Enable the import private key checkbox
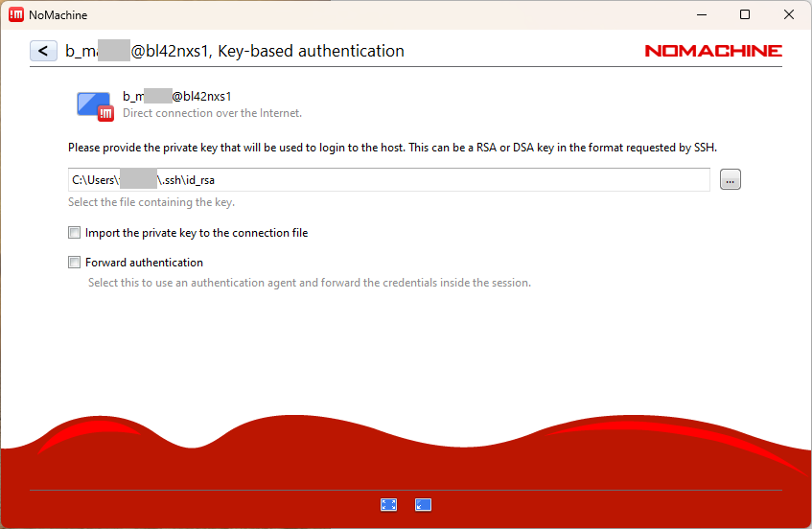Image resolution: width=812 pixels, height=529 pixels. (x=75, y=233)
